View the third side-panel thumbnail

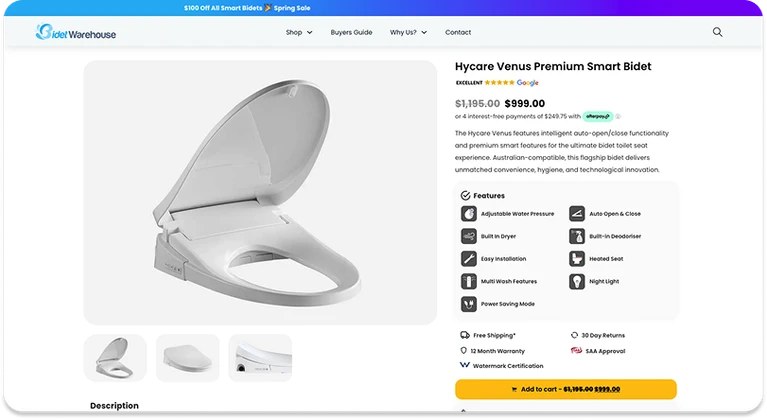[260, 357]
